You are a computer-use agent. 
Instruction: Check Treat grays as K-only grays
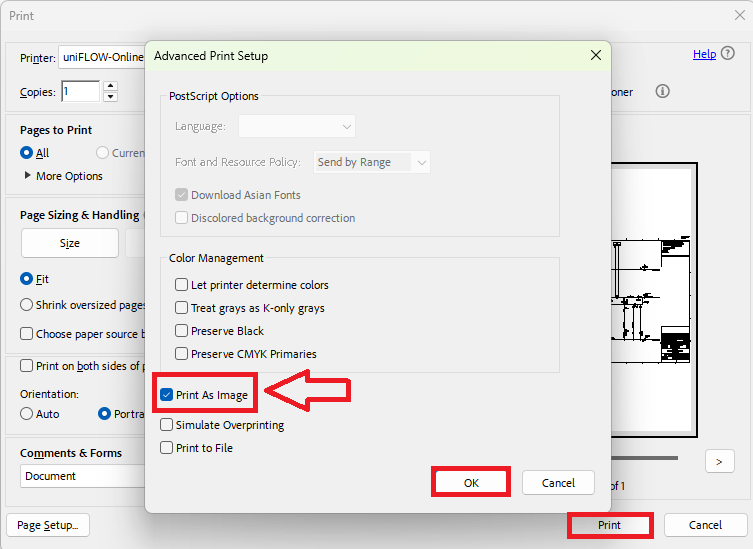pos(181,307)
